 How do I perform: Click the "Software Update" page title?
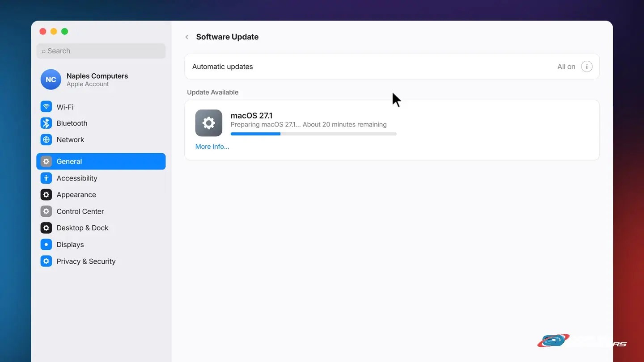click(227, 37)
